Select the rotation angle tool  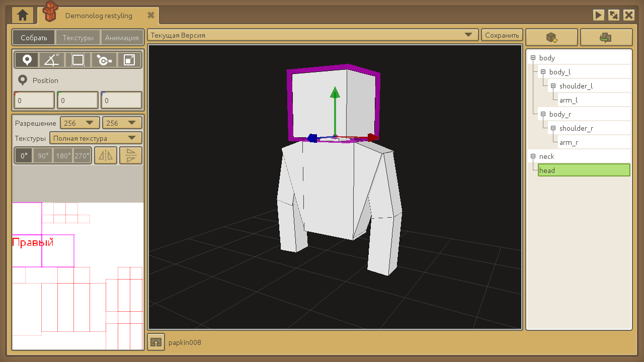click(52, 60)
